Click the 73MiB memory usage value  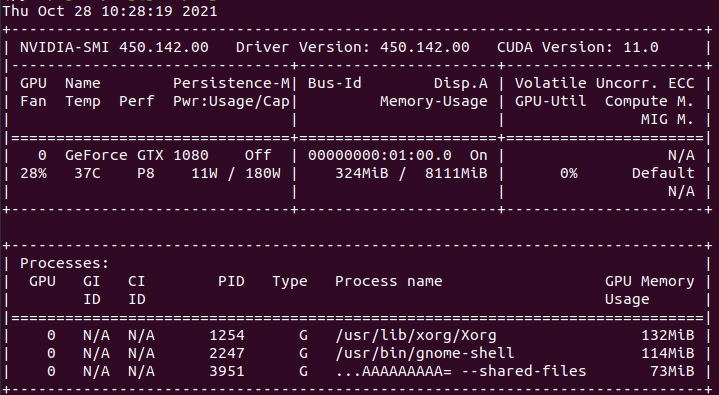[x=672, y=371]
